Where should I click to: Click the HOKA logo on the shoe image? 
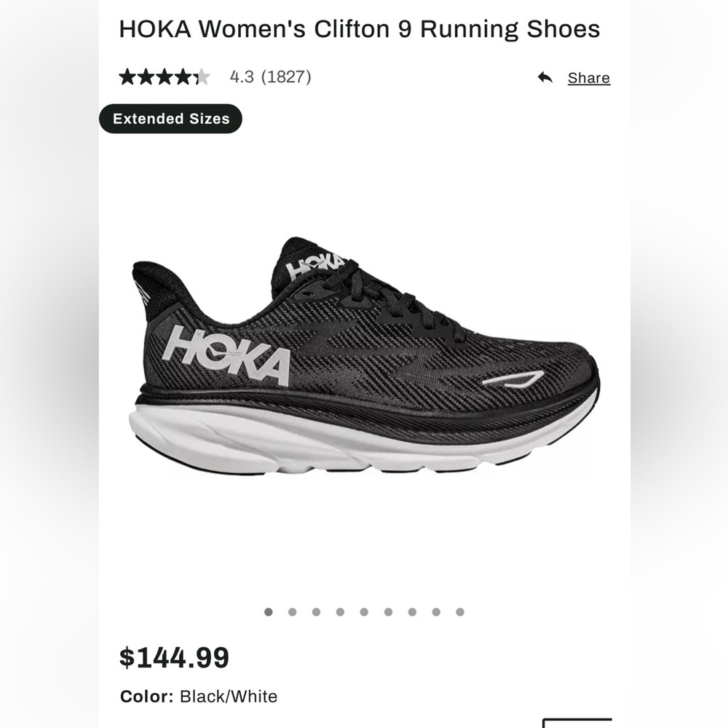[227, 354]
